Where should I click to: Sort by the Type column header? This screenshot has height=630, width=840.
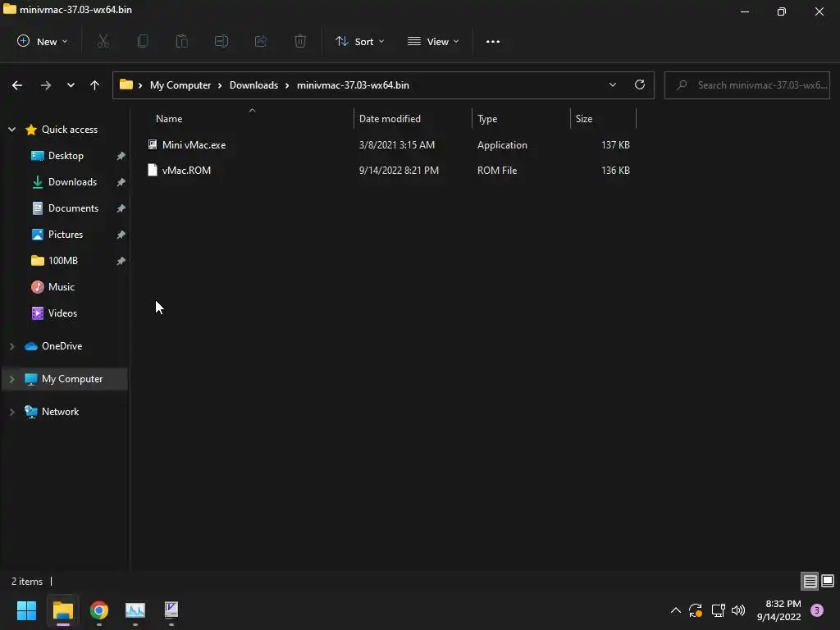coord(487,119)
